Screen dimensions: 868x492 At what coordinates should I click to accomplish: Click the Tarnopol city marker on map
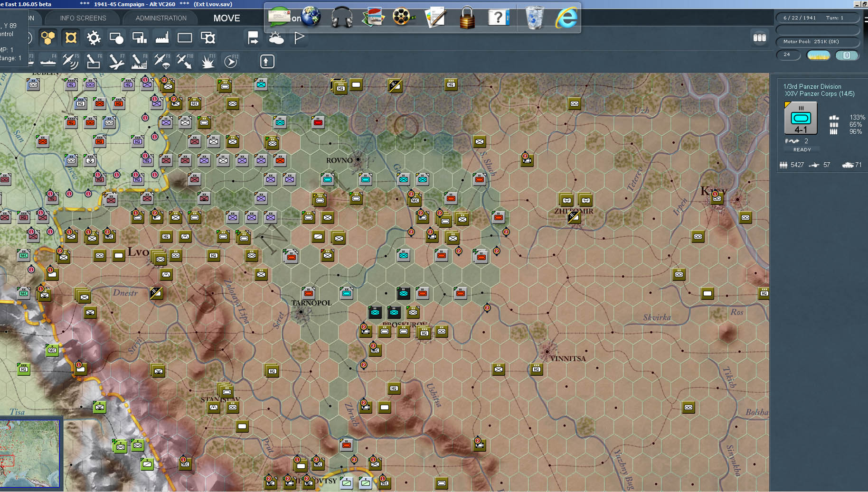[x=301, y=312]
